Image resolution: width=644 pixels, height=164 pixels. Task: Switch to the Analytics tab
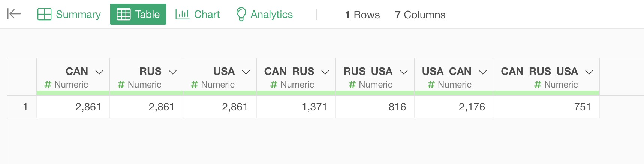pos(264,14)
